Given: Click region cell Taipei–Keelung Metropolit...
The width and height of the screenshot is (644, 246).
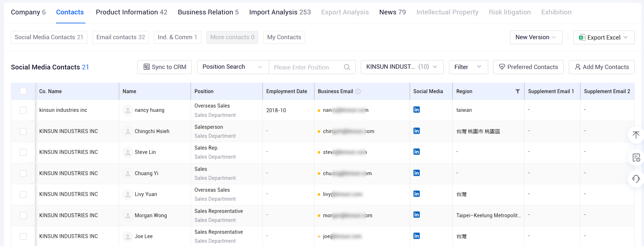Looking at the screenshot, I should pyautogui.click(x=489, y=215).
